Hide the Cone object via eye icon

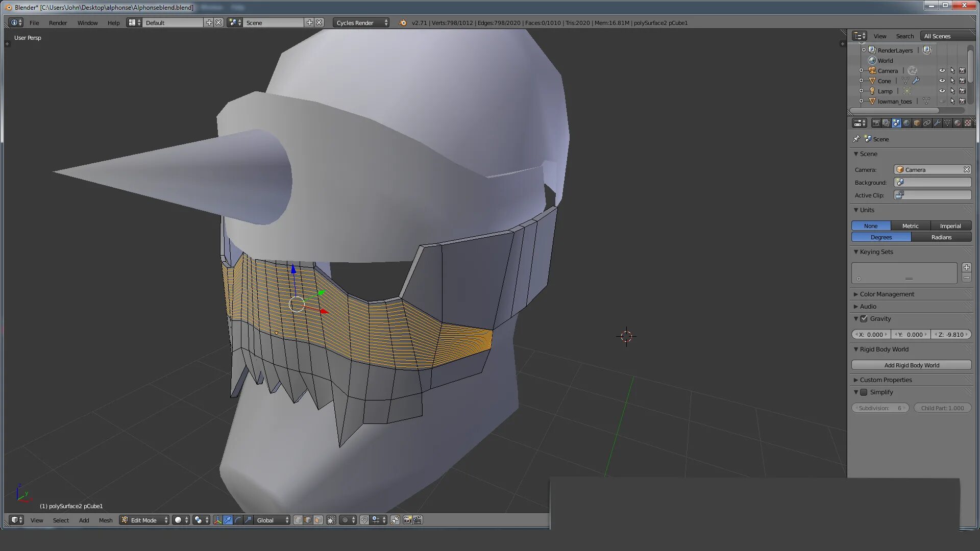click(942, 81)
